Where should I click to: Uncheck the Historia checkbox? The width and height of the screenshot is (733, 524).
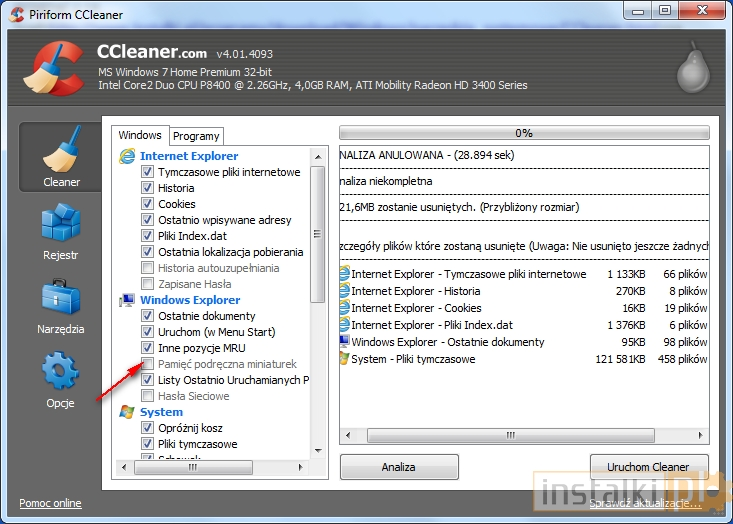point(147,187)
